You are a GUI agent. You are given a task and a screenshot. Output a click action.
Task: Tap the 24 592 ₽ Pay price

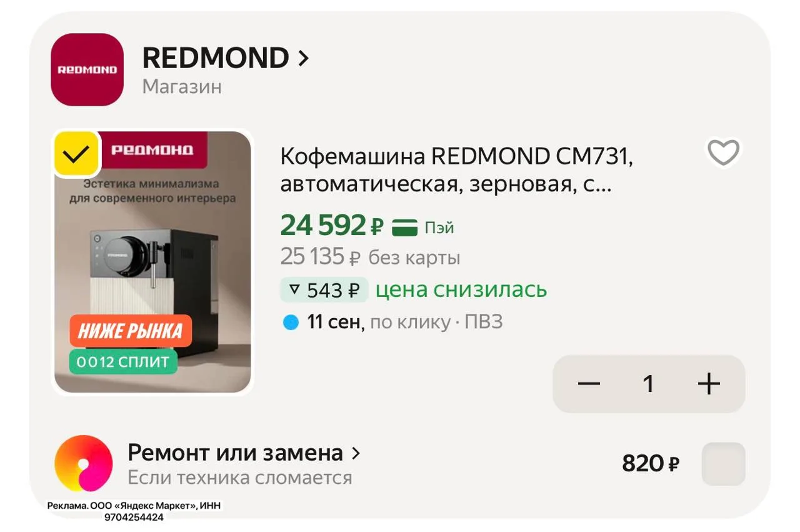point(332,226)
